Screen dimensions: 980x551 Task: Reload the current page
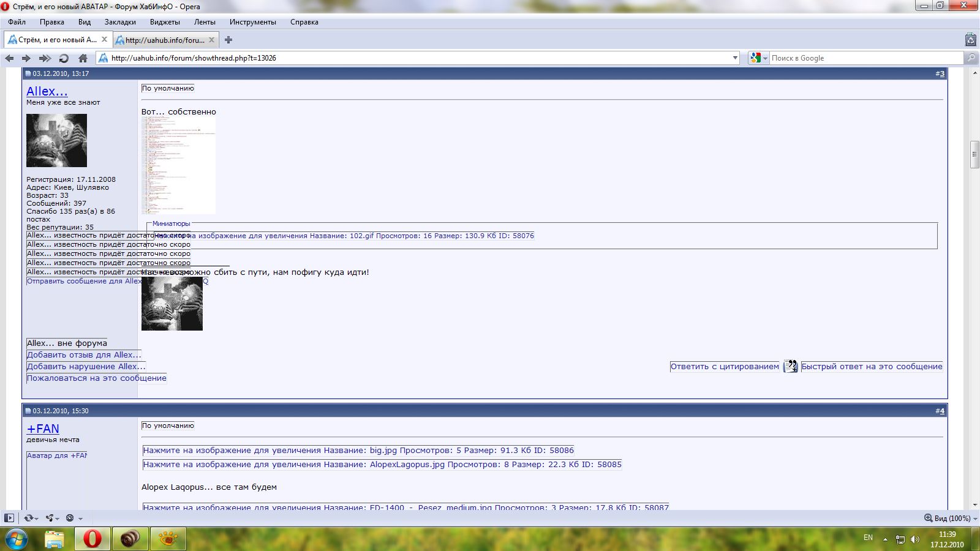click(x=64, y=58)
